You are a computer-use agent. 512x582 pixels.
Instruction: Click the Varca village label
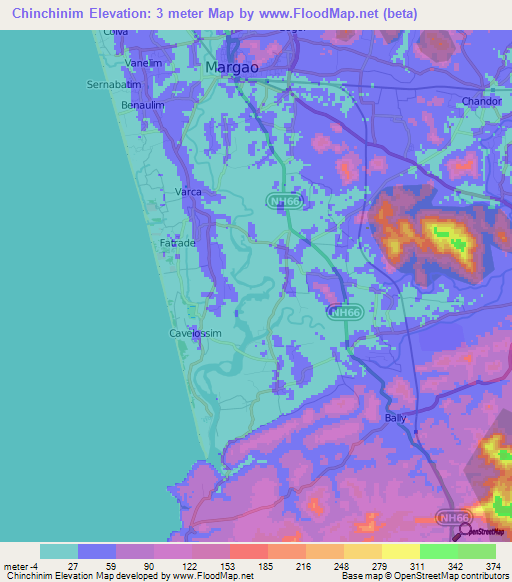pyautogui.click(x=188, y=192)
